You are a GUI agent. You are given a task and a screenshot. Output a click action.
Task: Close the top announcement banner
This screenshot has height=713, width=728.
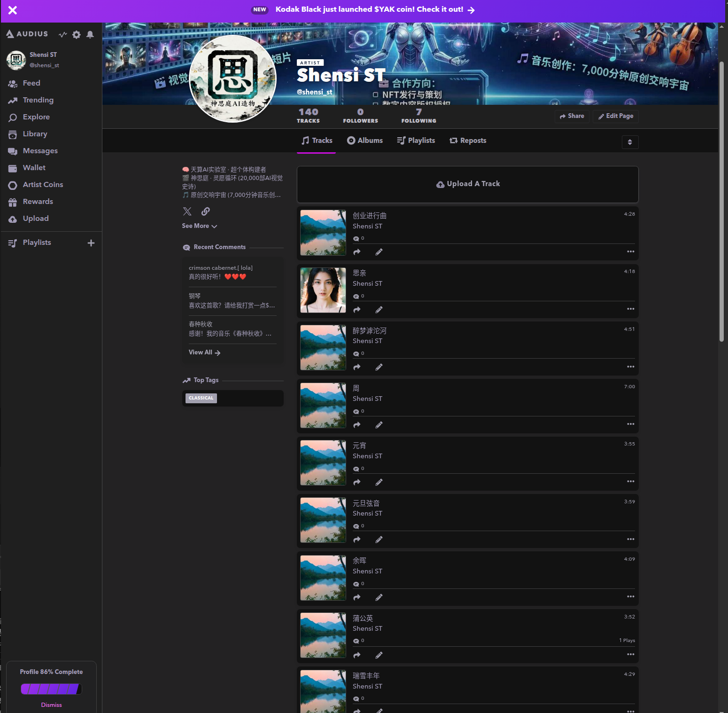(x=13, y=10)
